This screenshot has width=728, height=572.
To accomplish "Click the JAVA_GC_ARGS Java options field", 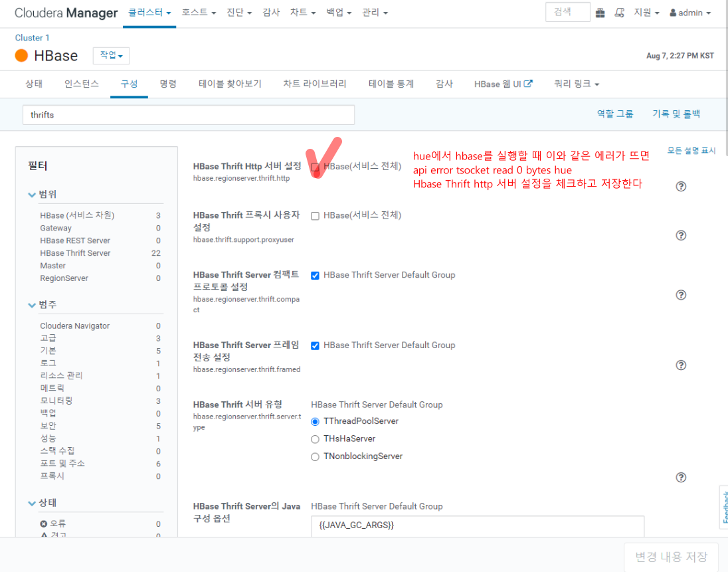I will point(478,525).
